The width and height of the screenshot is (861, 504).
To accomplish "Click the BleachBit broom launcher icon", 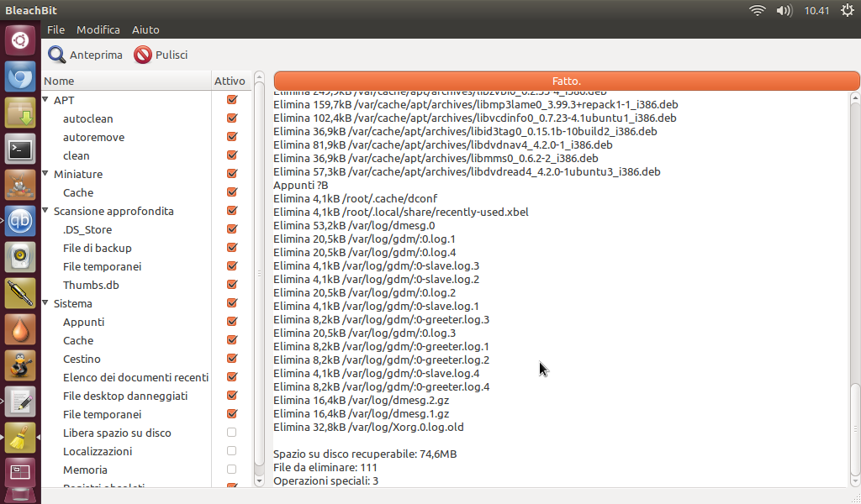I will coord(20,438).
